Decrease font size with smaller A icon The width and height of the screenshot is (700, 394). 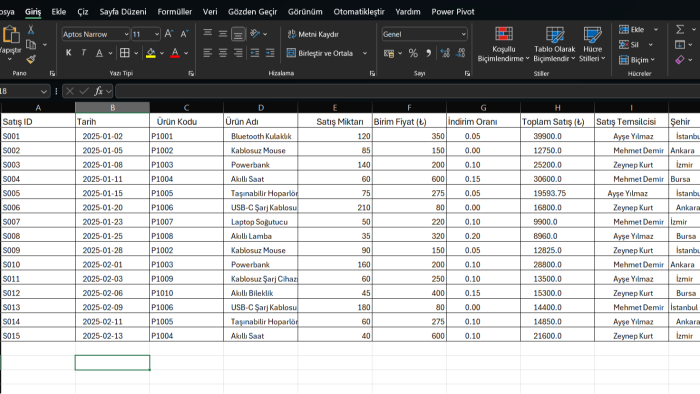pos(184,34)
